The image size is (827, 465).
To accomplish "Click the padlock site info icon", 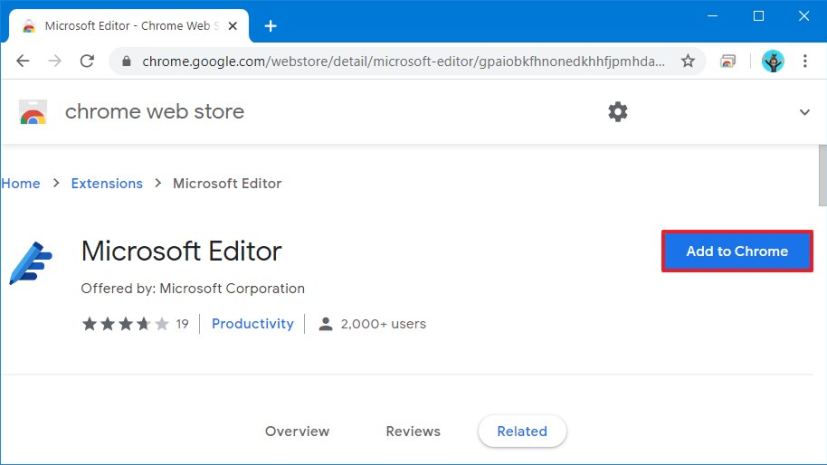I will point(126,61).
